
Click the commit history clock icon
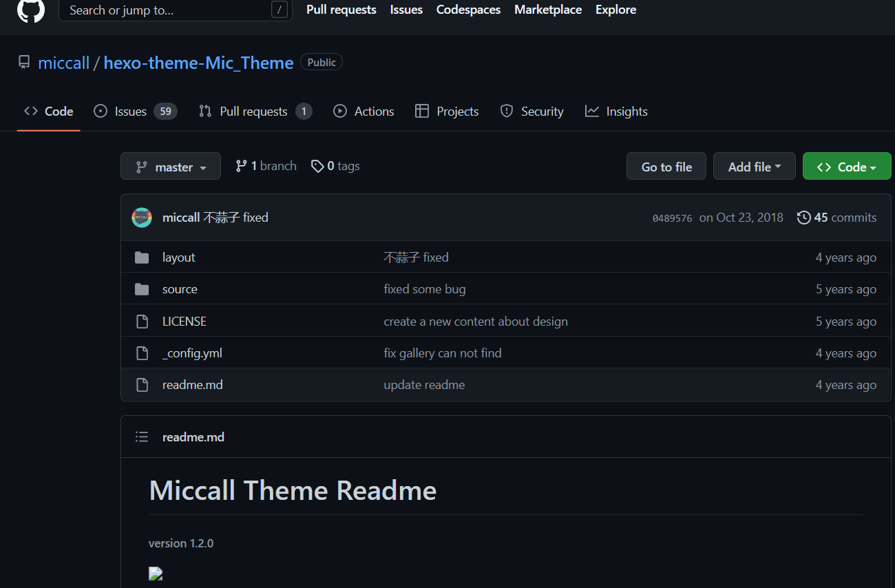click(x=803, y=217)
